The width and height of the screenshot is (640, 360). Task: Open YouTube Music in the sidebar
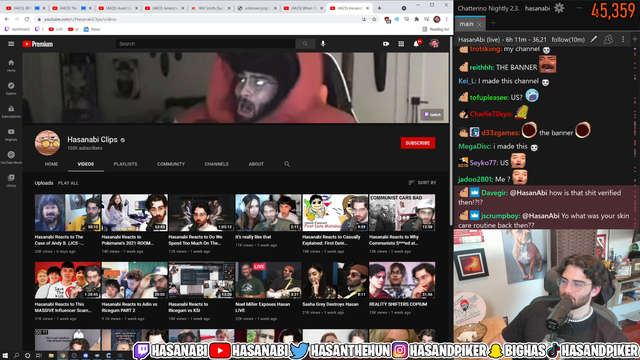tap(11, 157)
